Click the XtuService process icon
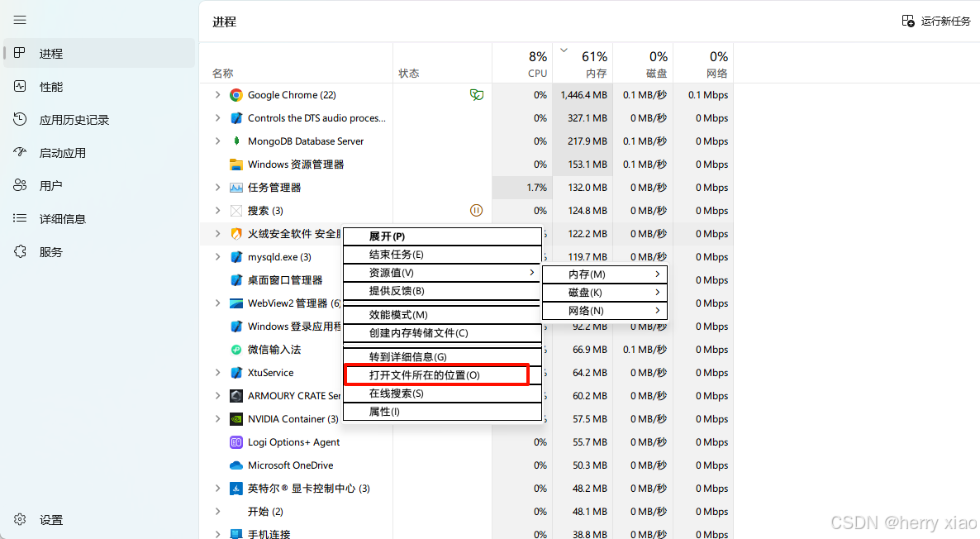The image size is (980, 539). point(236,373)
